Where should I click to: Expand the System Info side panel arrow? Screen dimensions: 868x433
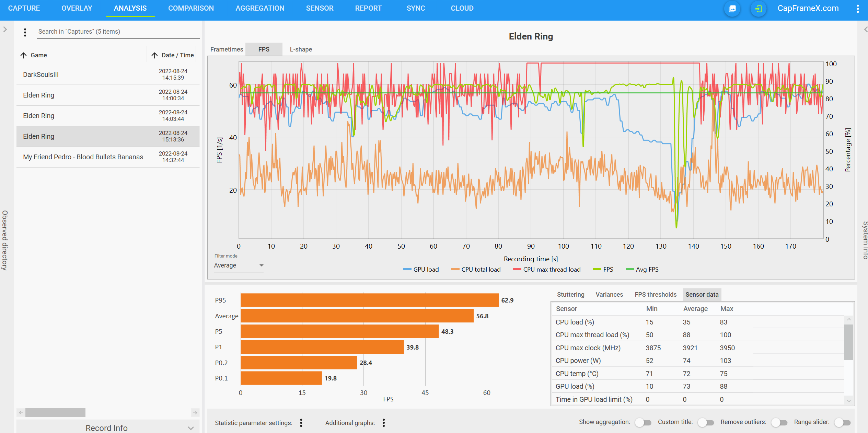(x=865, y=30)
